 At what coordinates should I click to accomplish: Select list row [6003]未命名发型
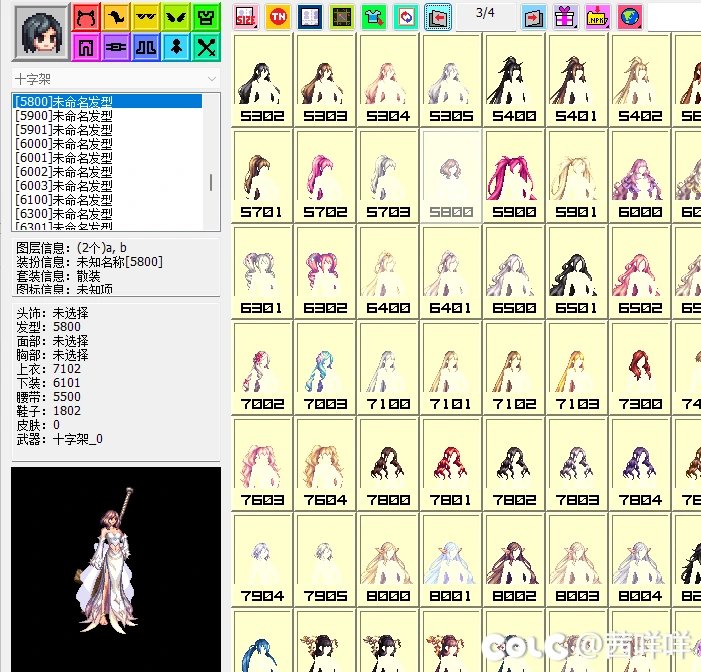107,185
